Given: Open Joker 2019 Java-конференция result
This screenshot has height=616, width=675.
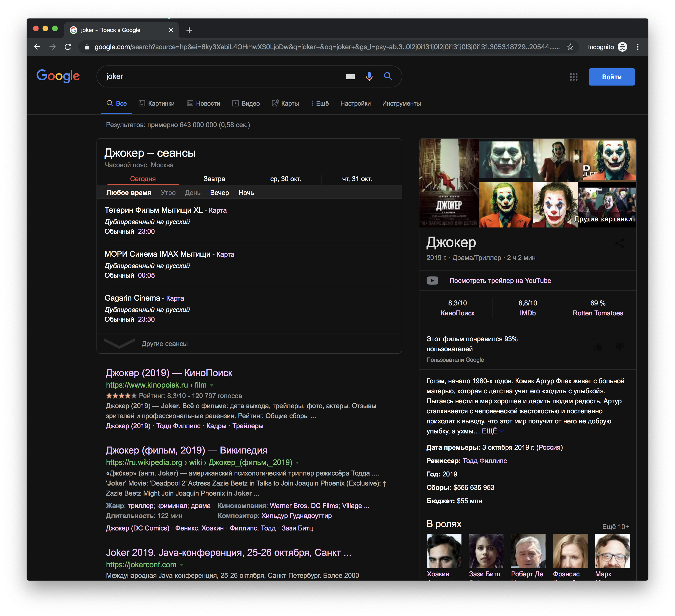Looking at the screenshot, I should (229, 552).
